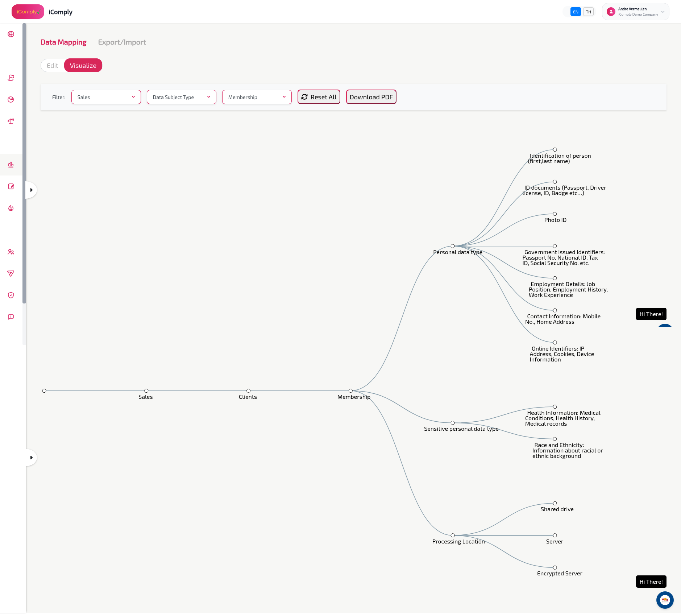Click the shield check icon in the sidebar
Viewport: 681px width, 616px height.
(11, 295)
